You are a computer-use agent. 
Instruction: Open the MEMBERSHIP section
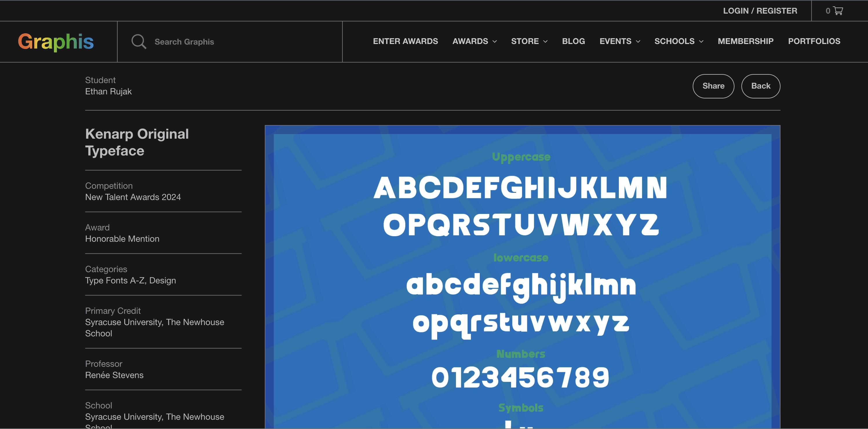click(x=745, y=41)
